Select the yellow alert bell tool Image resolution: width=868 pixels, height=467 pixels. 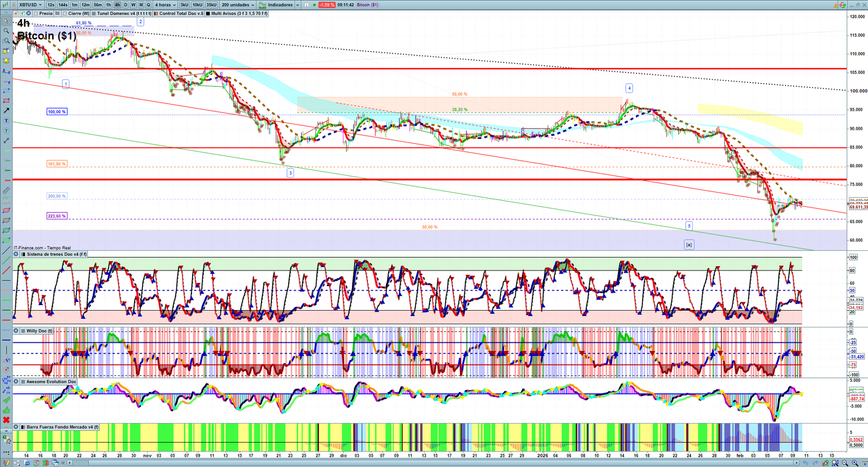[x=6, y=61]
